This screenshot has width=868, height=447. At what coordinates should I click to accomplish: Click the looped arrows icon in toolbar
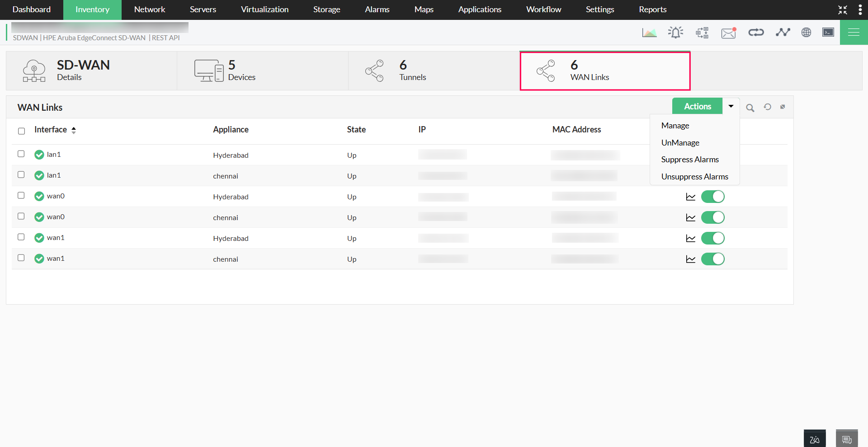click(x=756, y=32)
